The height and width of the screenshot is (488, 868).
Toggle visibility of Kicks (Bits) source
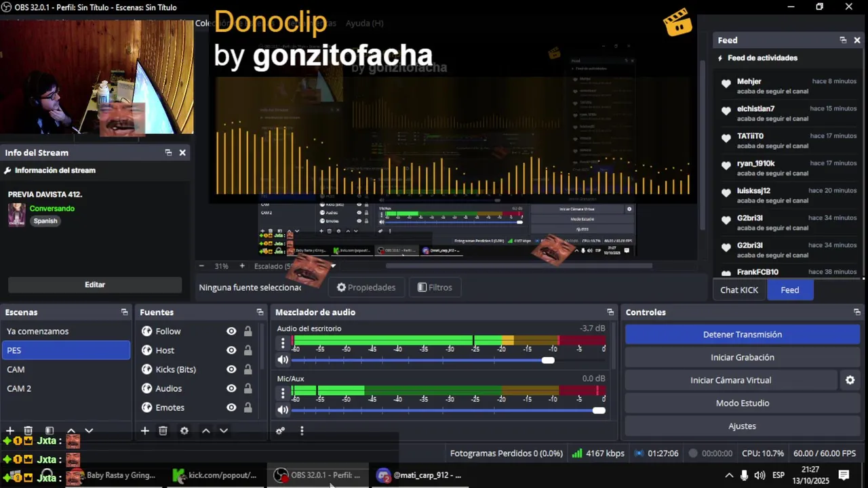231,369
